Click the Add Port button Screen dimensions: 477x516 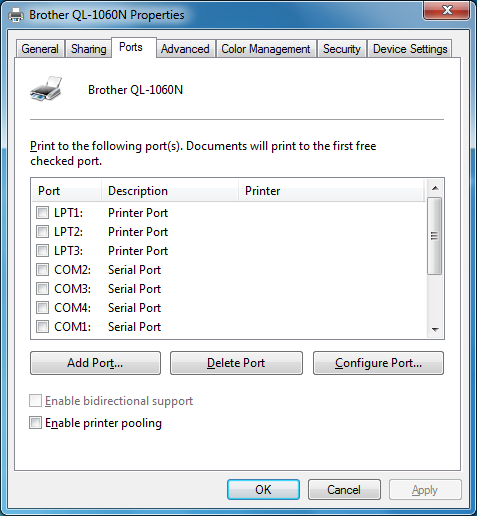pos(95,363)
